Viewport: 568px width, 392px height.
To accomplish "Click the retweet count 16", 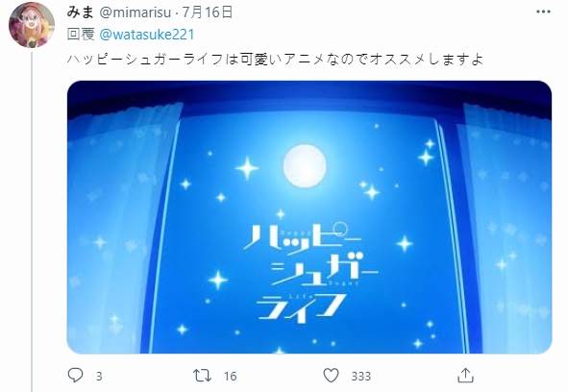I will pyautogui.click(x=230, y=377).
